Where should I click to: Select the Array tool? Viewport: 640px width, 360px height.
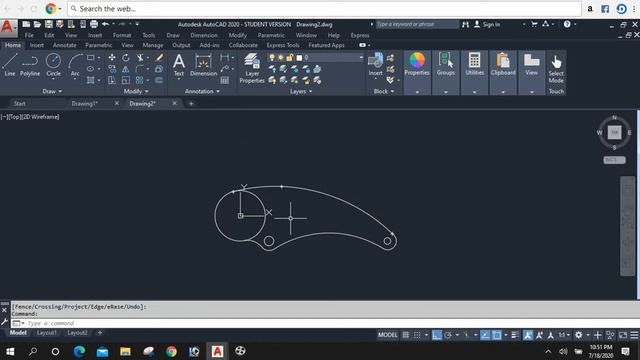140,80
